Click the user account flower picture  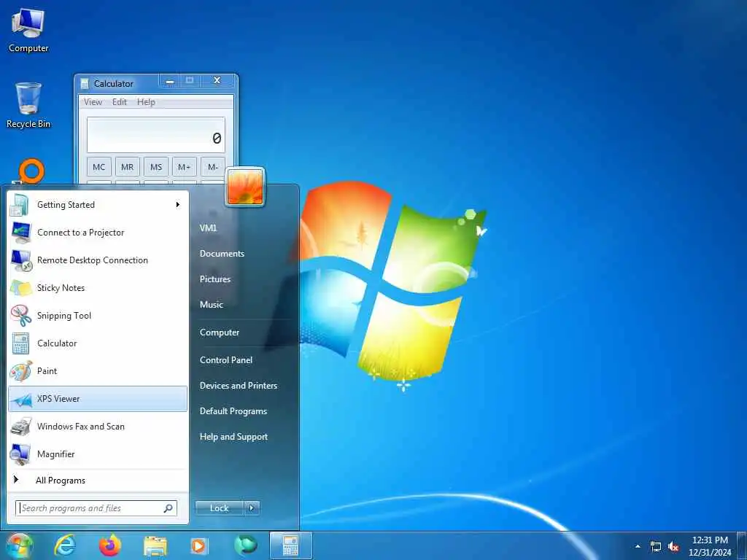pos(245,187)
